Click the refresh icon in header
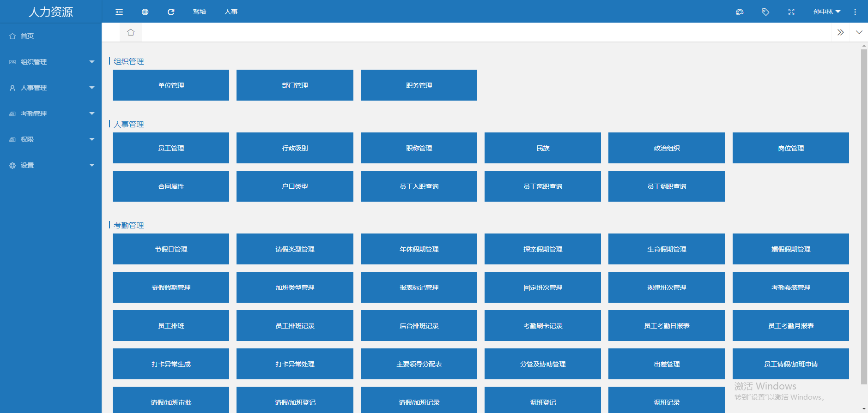 171,12
